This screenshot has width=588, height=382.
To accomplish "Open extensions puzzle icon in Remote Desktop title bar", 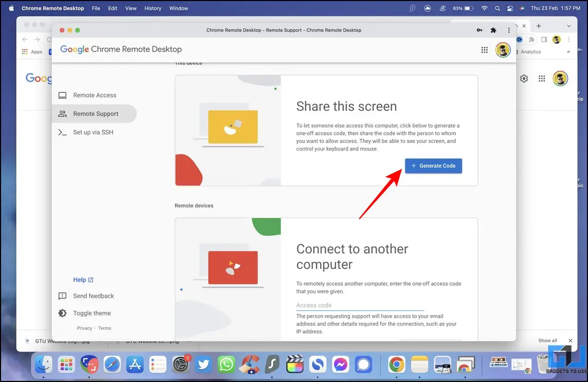I will tap(493, 30).
